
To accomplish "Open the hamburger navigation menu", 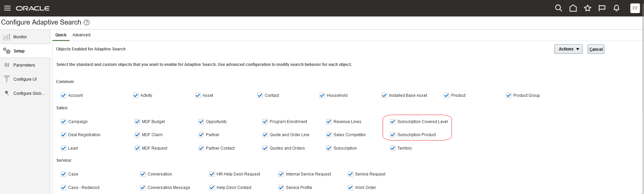I will [7, 8].
